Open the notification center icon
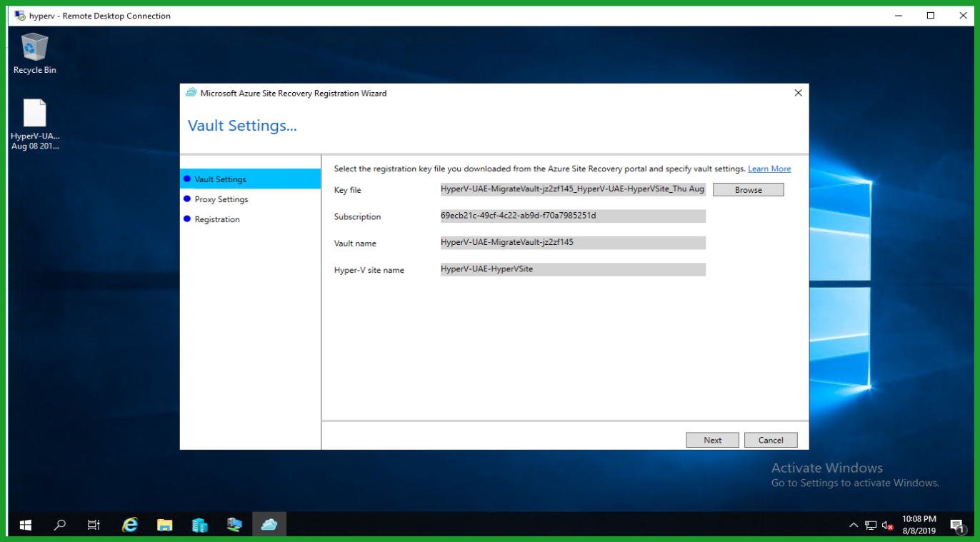Screen dimensions: 980x542 [x=957, y=526]
